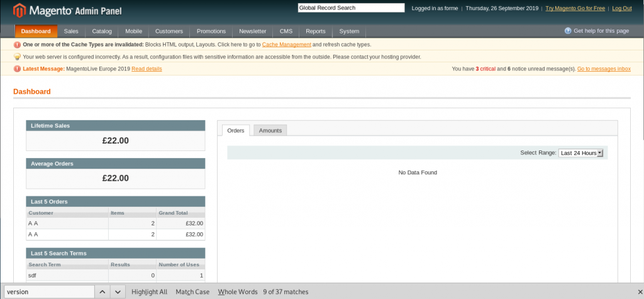Click the Lifetime Sales panel header
This screenshot has width=644, height=299.
116,126
